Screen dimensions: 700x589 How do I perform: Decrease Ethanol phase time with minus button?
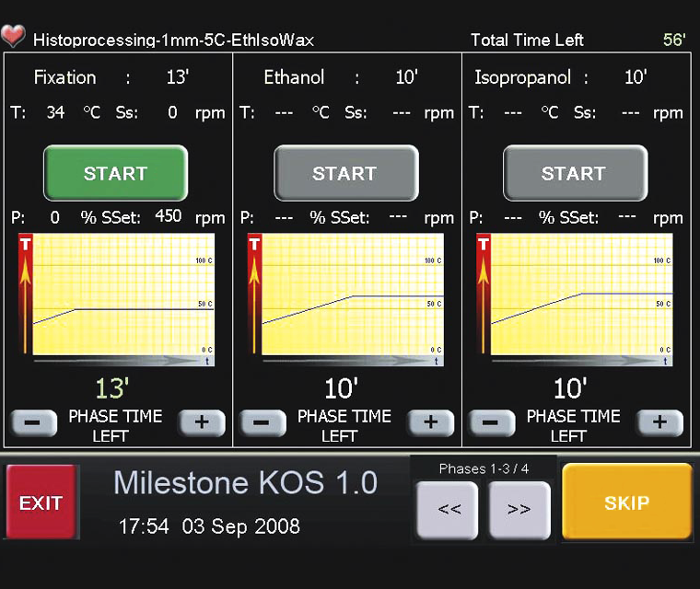tap(263, 423)
